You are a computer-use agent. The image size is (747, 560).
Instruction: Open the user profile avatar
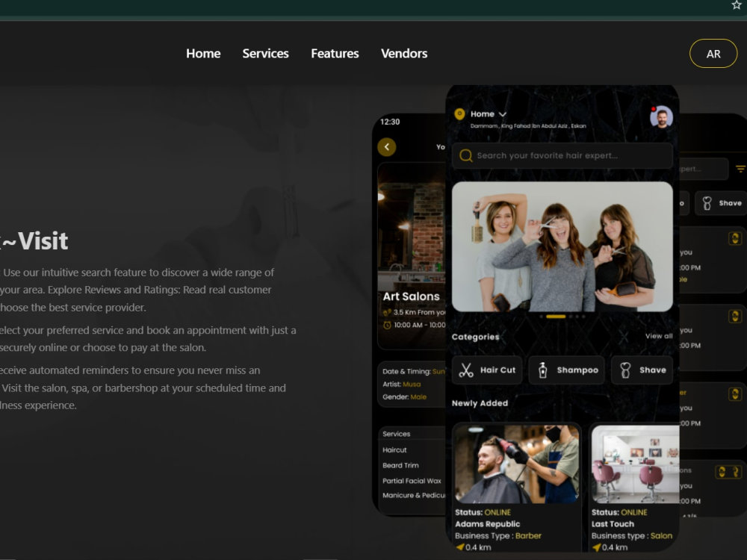point(661,116)
